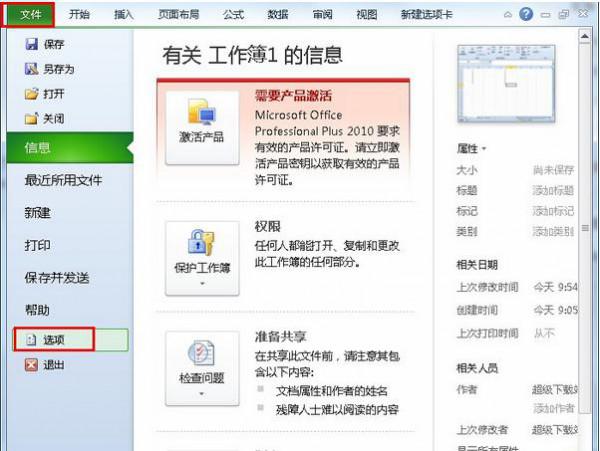
Task: Click the 大小 property label
Action: 467,170
